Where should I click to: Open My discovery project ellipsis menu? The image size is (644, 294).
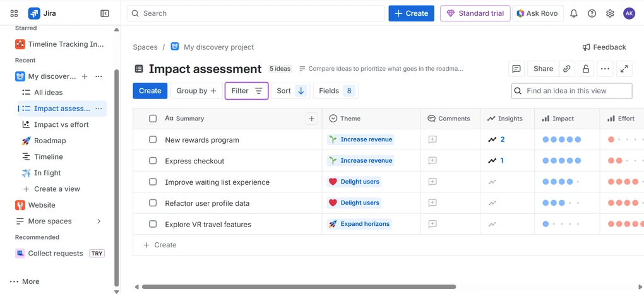98,76
